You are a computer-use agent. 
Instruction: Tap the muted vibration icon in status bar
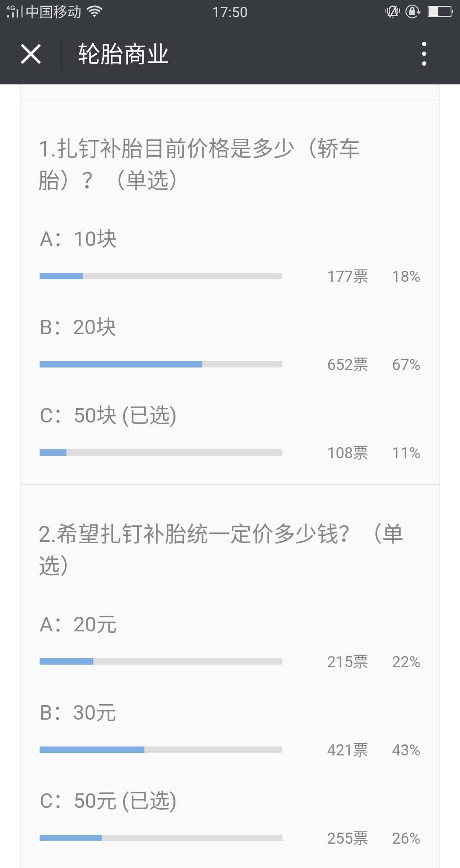click(x=392, y=12)
